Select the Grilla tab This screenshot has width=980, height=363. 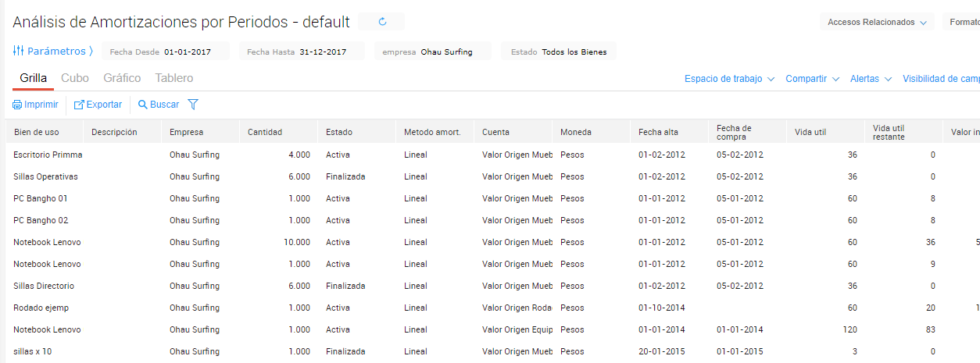click(33, 78)
